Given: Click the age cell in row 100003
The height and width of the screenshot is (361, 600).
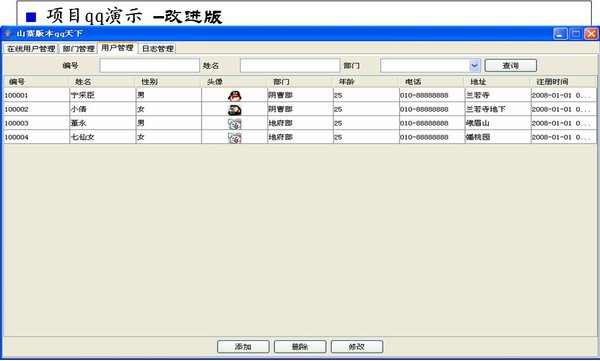Looking at the screenshot, I should coord(366,123).
